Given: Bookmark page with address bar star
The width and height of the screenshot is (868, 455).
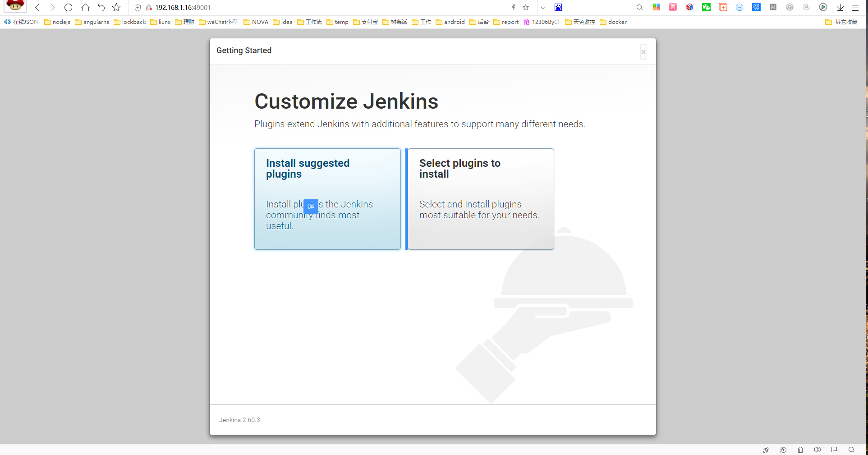Looking at the screenshot, I should (526, 7).
